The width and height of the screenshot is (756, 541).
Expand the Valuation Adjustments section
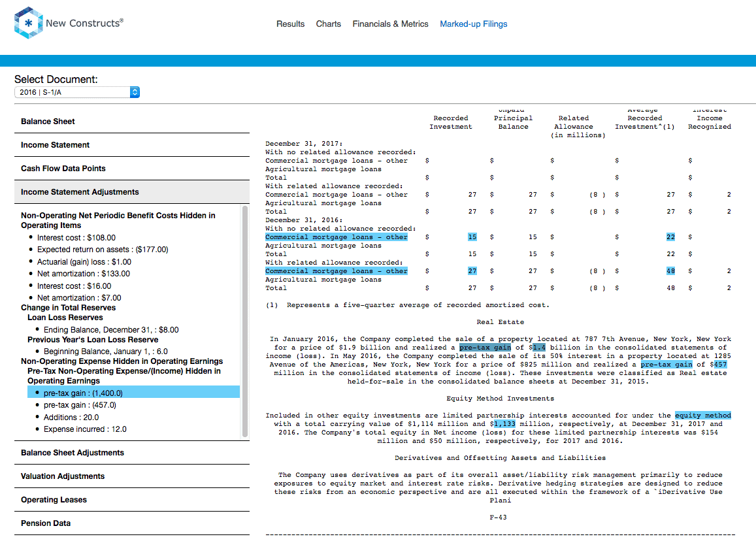pyautogui.click(x=132, y=476)
